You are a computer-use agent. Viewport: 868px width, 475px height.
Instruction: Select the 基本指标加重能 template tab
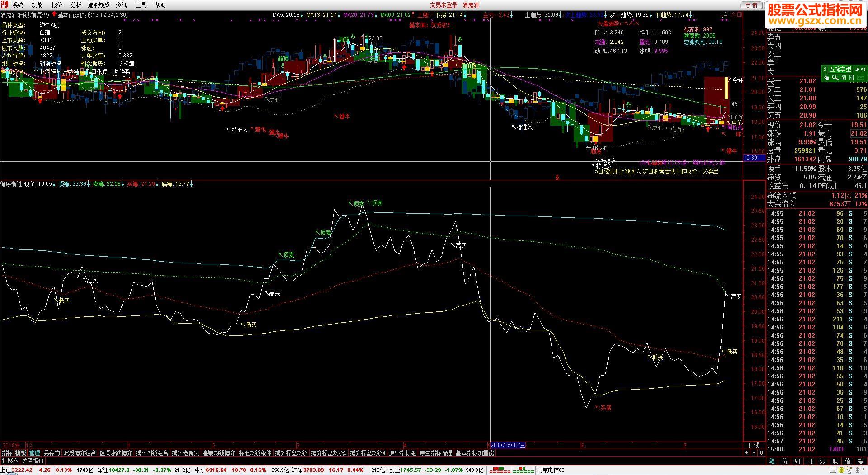pos(475,453)
